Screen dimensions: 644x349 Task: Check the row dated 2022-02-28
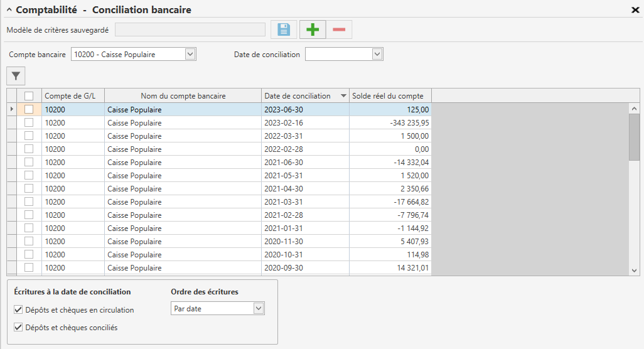pos(29,149)
